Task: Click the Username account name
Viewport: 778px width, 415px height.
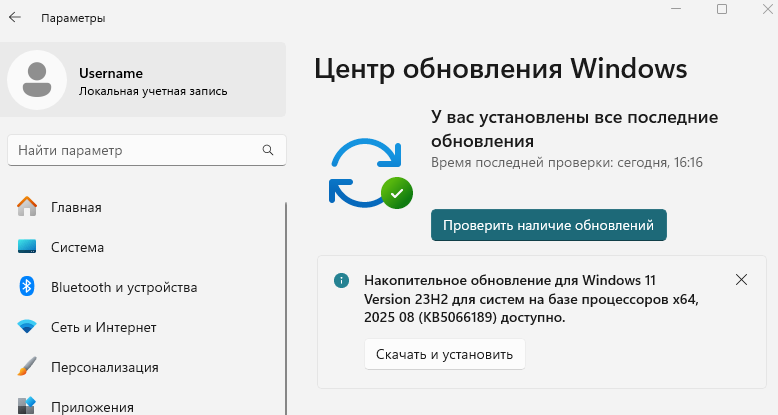Action: pos(111,73)
